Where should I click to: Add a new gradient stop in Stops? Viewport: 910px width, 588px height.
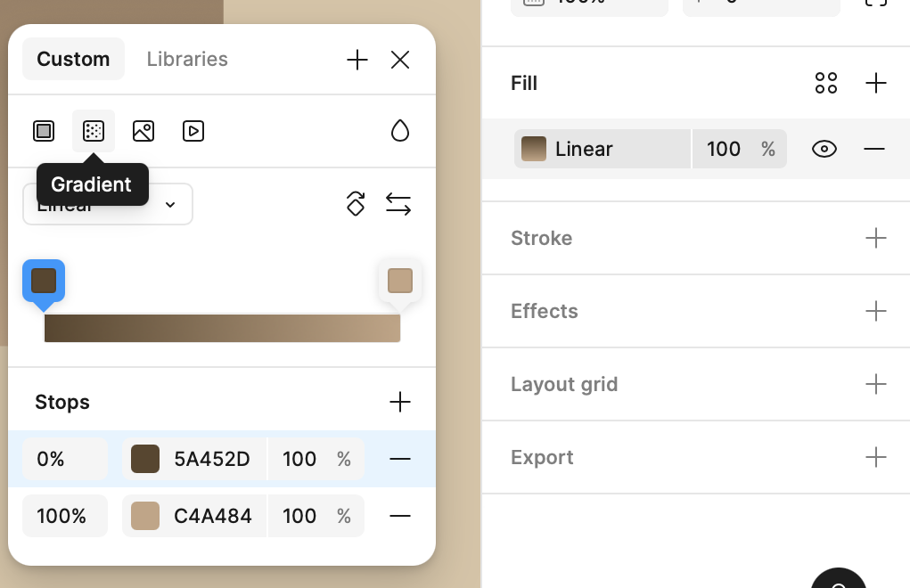coord(400,402)
